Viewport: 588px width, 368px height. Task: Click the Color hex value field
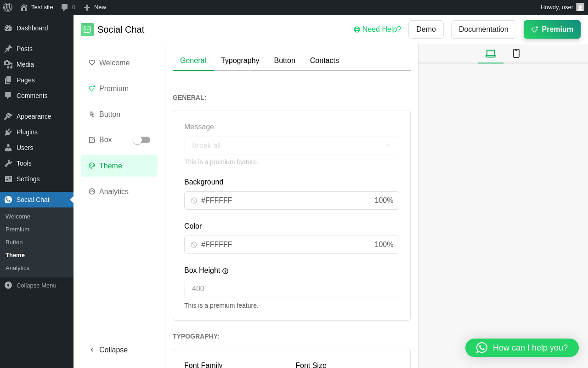[x=217, y=245]
